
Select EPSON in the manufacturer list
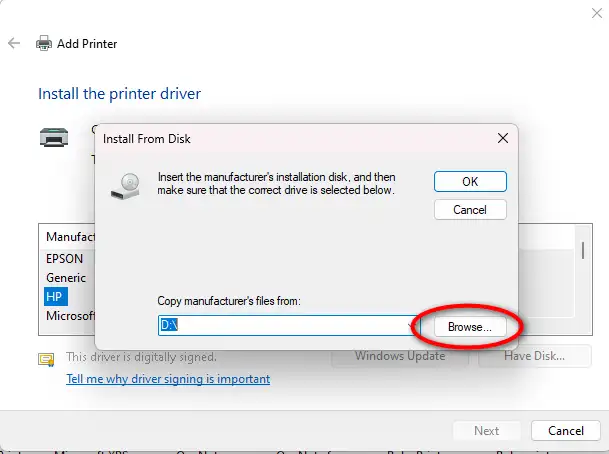(x=64, y=259)
